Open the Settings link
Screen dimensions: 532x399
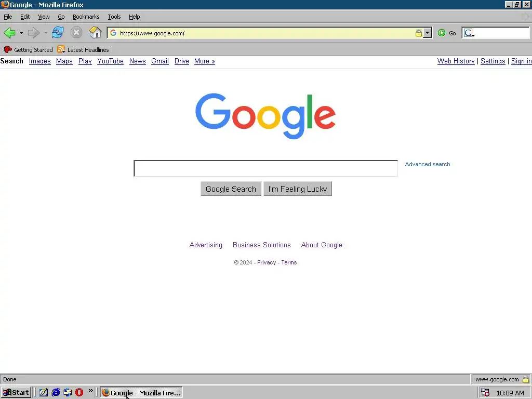[x=493, y=61]
